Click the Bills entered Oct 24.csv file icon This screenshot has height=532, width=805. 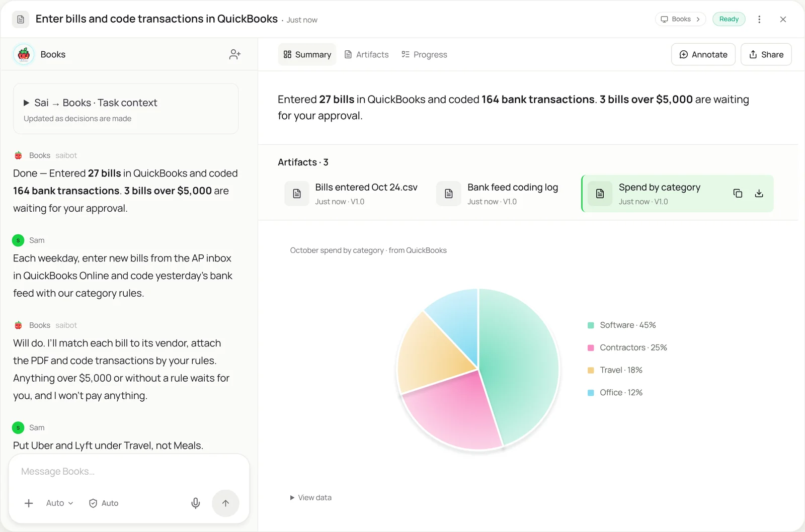[297, 194]
